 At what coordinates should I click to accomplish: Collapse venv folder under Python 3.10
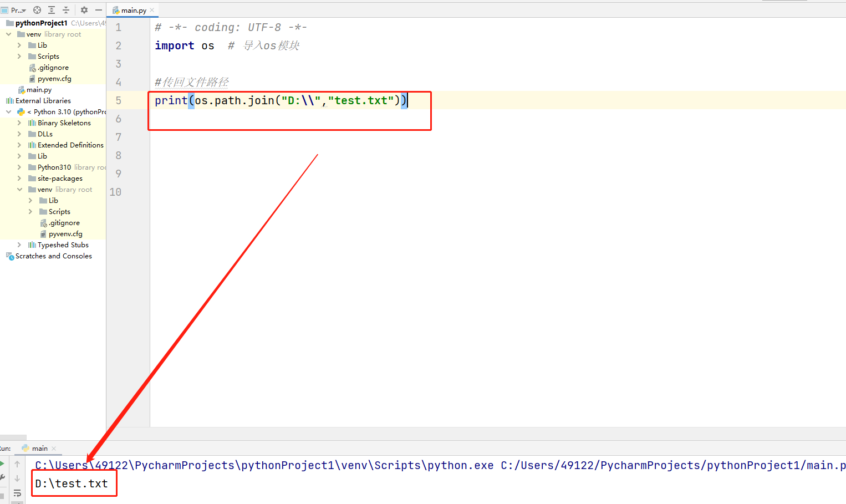click(x=19, y=189)
